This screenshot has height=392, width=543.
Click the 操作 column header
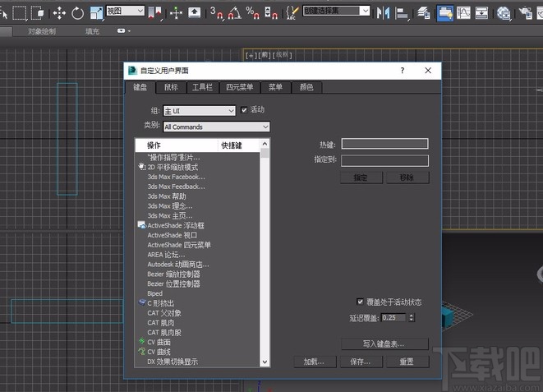pyautogui.click(x=177, y=145)
